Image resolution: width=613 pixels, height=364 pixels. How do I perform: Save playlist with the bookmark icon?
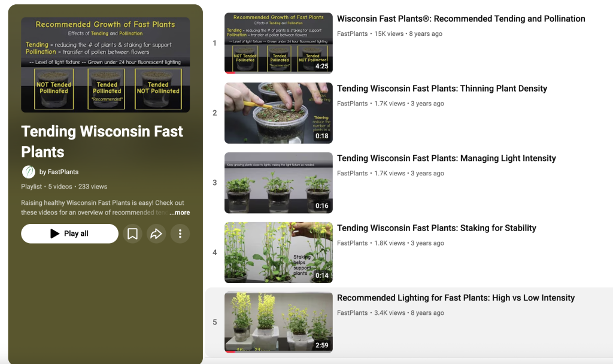(x=132, y=234)
